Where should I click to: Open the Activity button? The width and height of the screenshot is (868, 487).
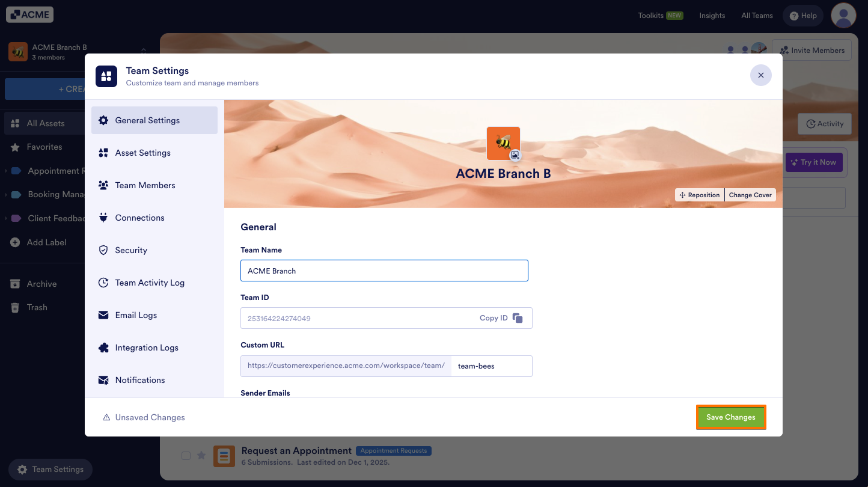(x=825, y=124)
